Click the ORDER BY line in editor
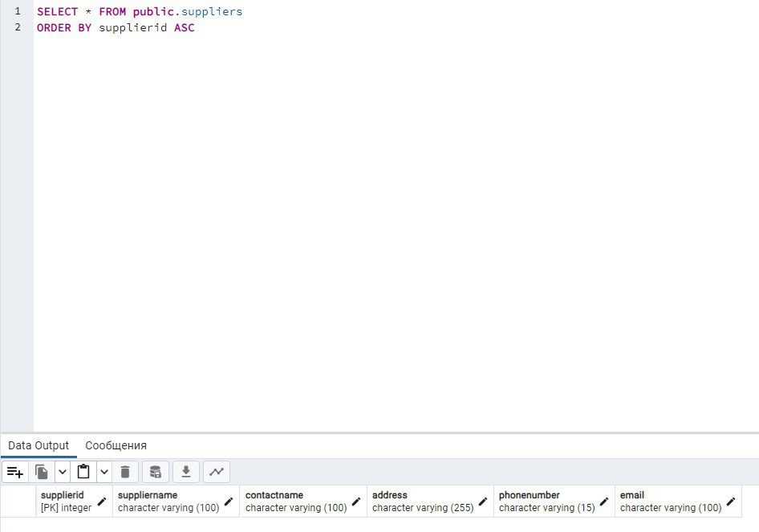The width and height of the screenshot is (759, 532). click(x=116, y=27)
